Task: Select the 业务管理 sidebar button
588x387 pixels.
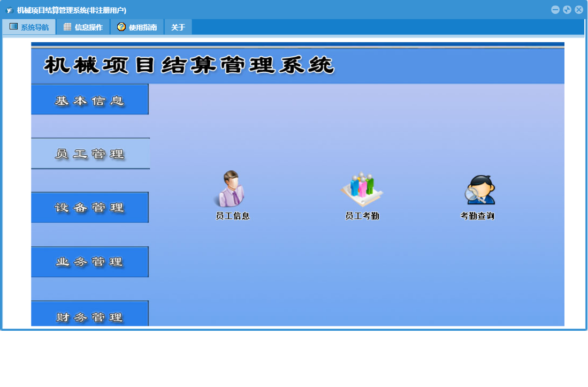Action: [x=90, y=262]
